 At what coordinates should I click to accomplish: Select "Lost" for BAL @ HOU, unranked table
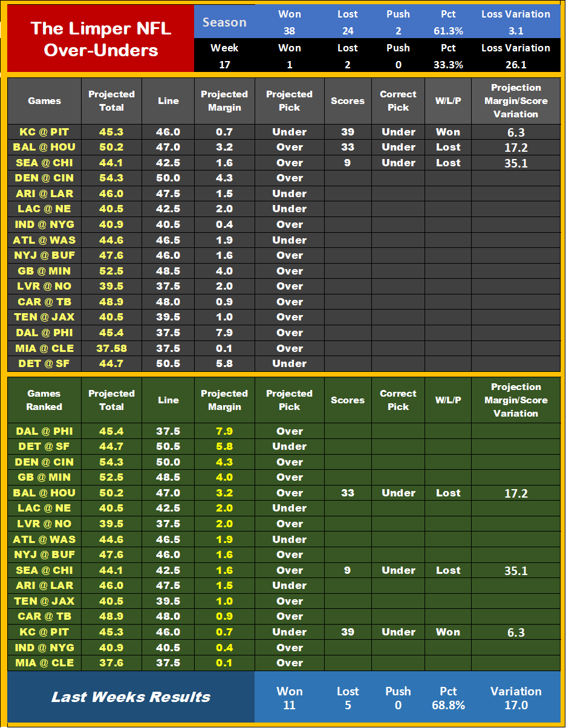tap(448, 147)
